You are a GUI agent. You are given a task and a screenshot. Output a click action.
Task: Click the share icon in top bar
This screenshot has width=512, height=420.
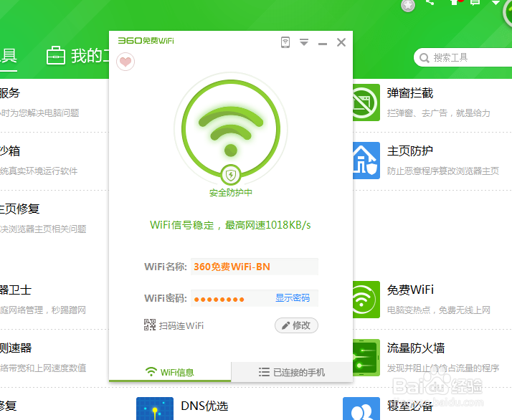(430, 2)
